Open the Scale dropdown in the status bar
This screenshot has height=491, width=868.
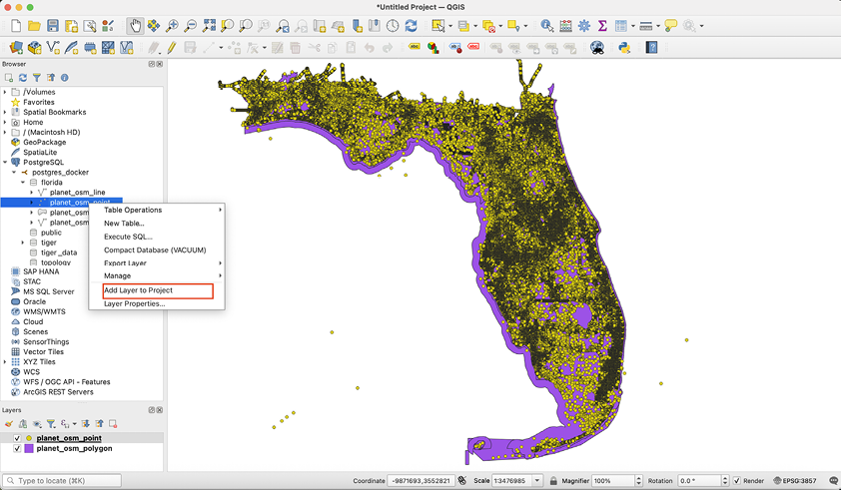pos(537,480)
